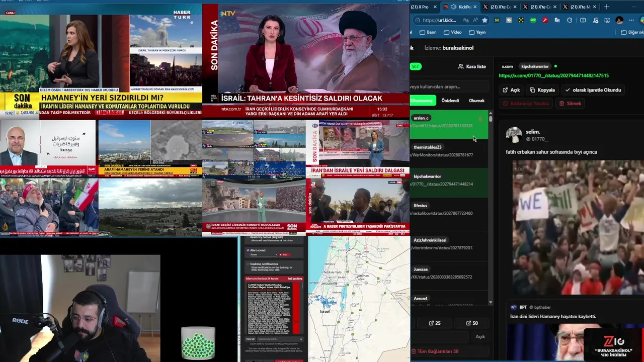Click the x.com source tag

pos(507,66)
